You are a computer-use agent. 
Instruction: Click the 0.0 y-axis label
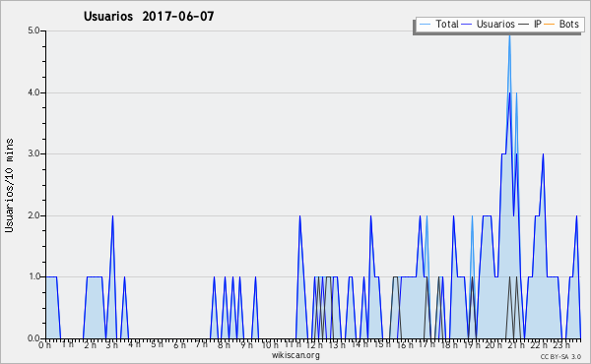coord(33,338)
